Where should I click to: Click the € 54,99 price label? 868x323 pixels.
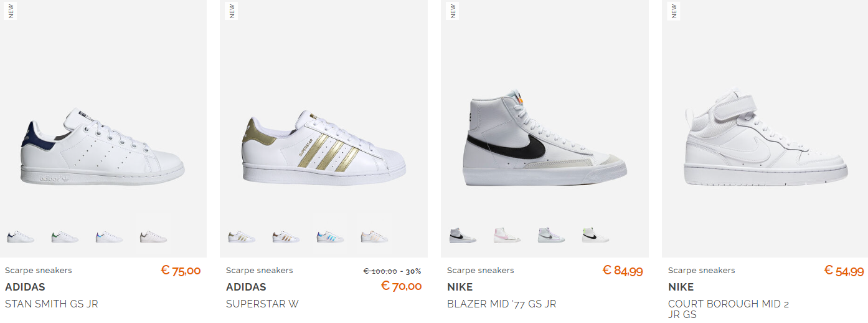pos(844,271)
